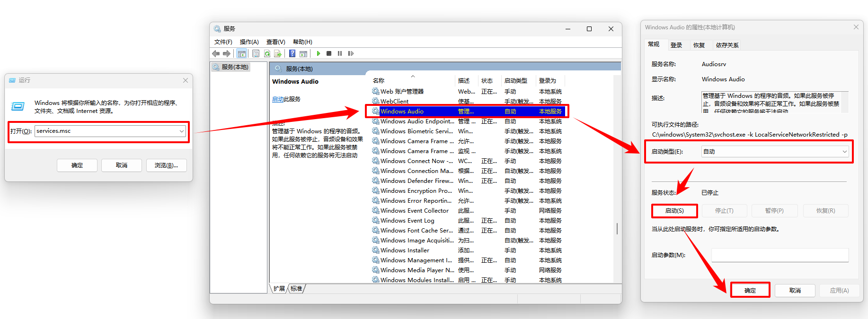This screenshot has width=868, height=319.
Task: Select the Windows Biometric Service row
Action: tap(468, 131)
